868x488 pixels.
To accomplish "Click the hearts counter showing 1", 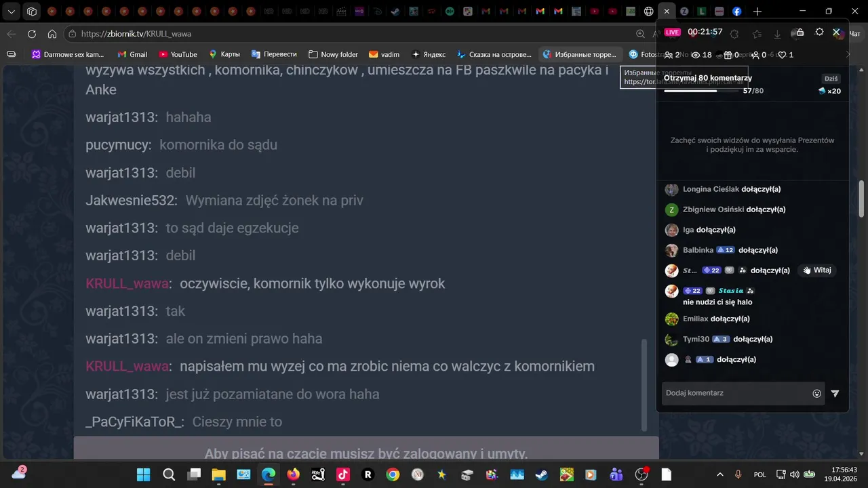I will point(785,55).
